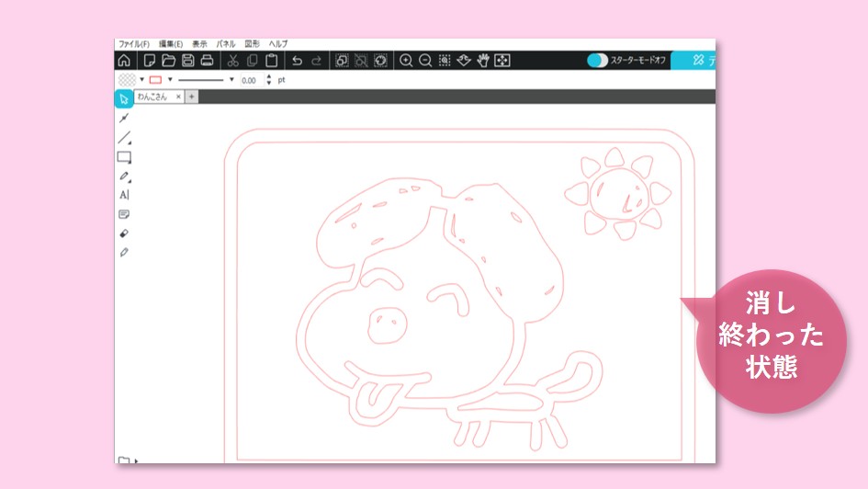Choose the rectangle shape tool

[x=125, y=157]
